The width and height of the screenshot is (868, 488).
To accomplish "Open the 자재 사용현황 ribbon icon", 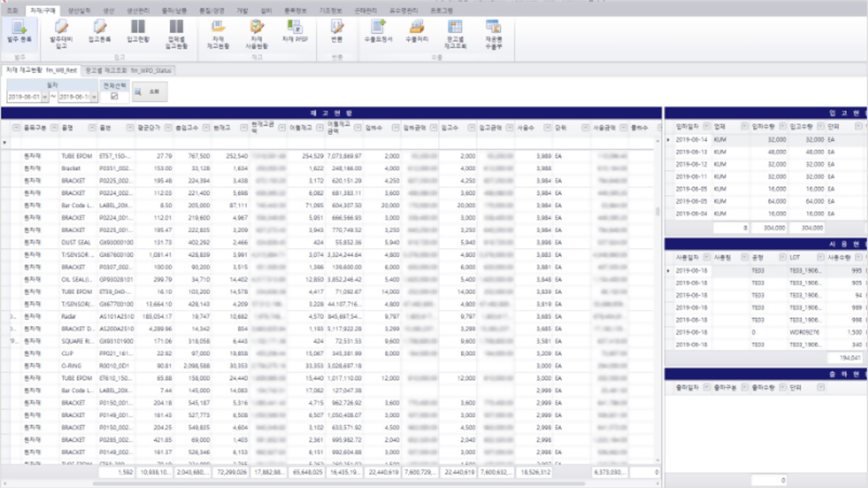I will point(257,34).
